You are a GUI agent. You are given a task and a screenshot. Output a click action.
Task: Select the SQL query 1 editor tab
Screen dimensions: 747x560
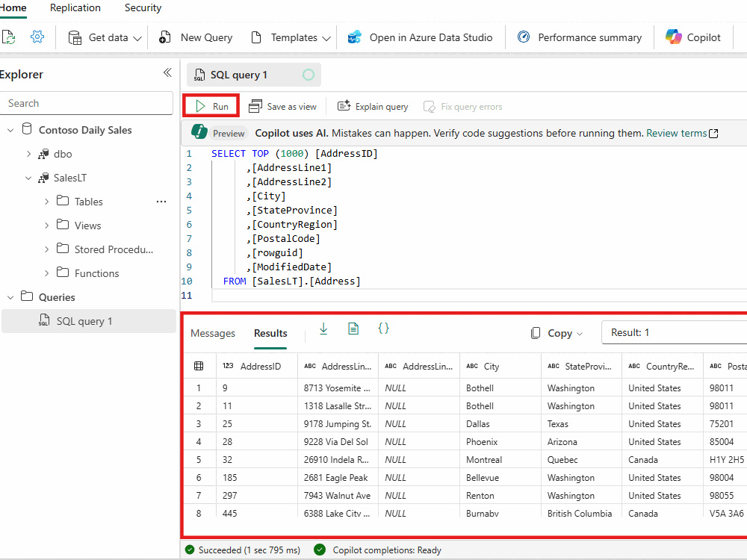[253, 75]
